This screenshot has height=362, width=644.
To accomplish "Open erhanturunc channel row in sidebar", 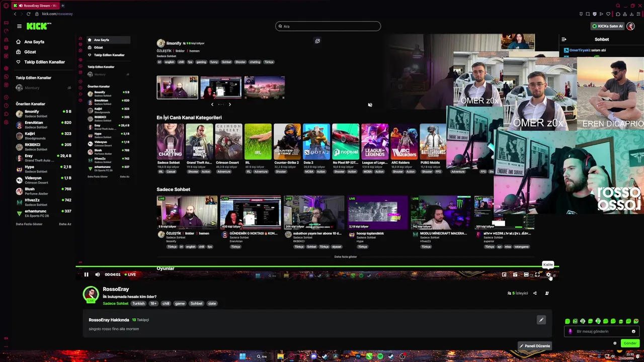I will (43, 213).
